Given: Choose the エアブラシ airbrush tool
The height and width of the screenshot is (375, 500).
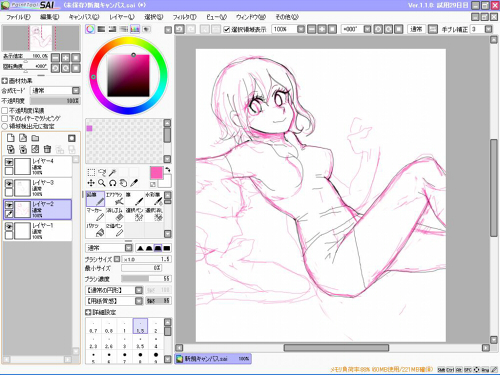Looking at the screenshot, I should (115, 198).
